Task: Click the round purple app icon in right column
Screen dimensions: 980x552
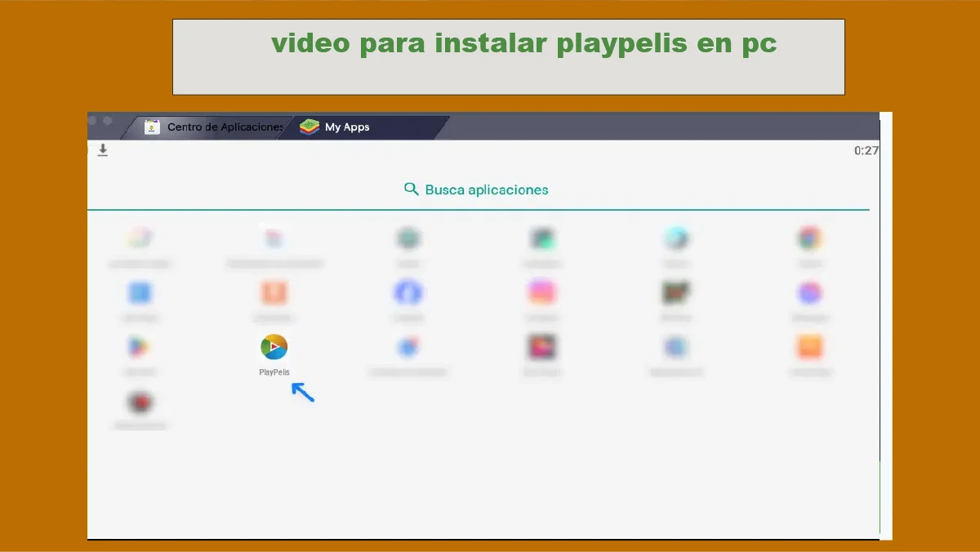Action: pos(809,293)
